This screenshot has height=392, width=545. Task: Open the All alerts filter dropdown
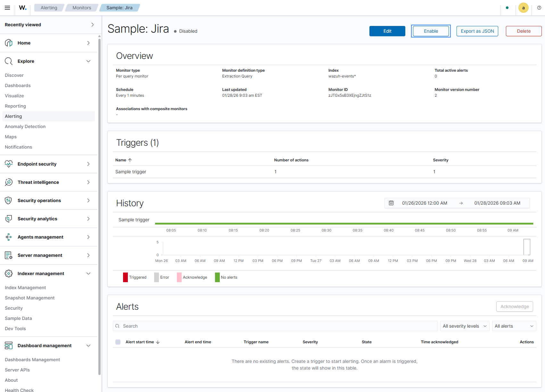coord(514,326)
